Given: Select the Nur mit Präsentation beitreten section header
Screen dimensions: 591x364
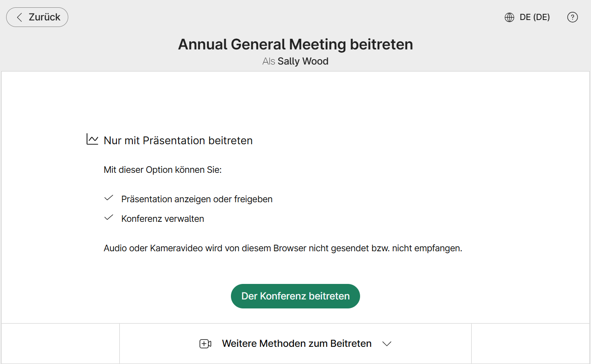Looking at the screenshot, I should [177, 140].
